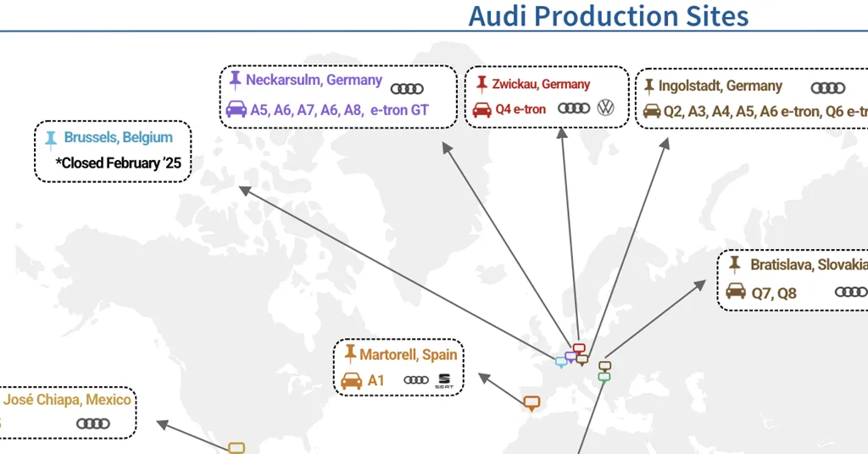Click the Neckarsulm, Germany label

[314, 80]
